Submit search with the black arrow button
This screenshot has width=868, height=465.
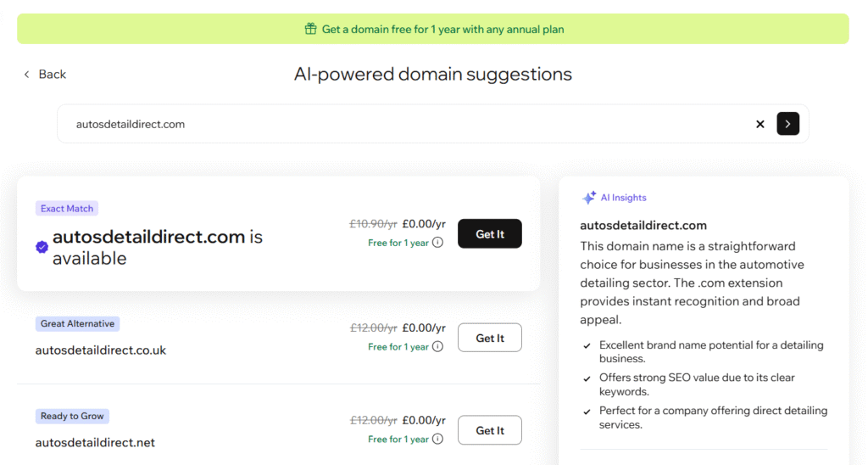[x=787, y=124]
